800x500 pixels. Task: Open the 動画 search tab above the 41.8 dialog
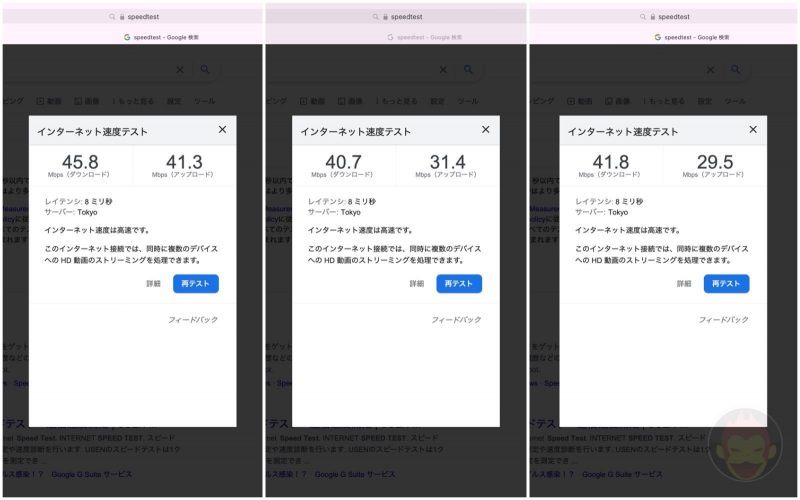click(x=580, y=101)
